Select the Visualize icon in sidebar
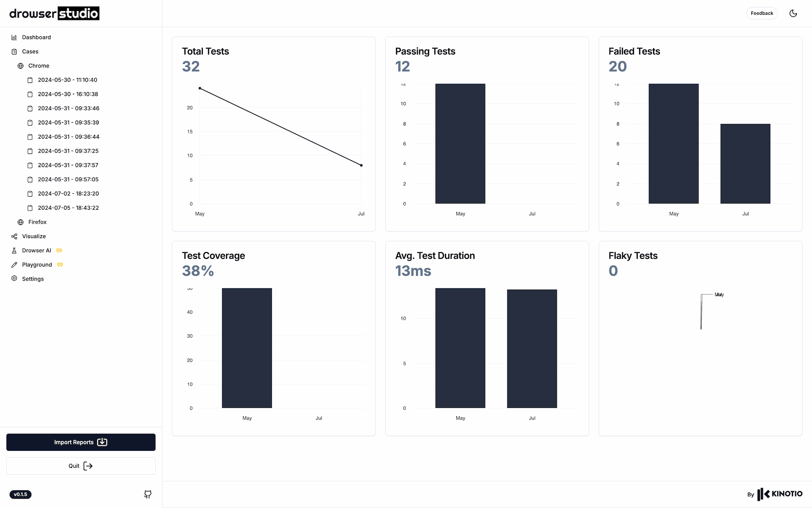This screenshot has height=508, width=812. click(14, 236)
